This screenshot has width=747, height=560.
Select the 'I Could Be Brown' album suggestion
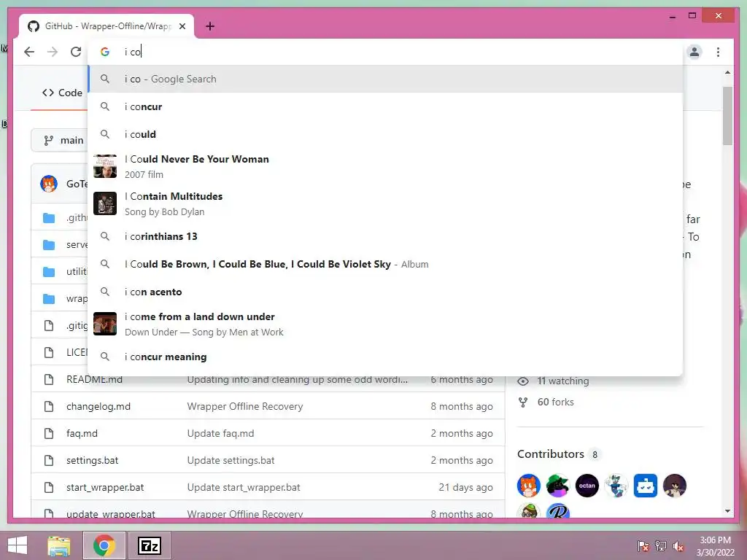(385, 264)
